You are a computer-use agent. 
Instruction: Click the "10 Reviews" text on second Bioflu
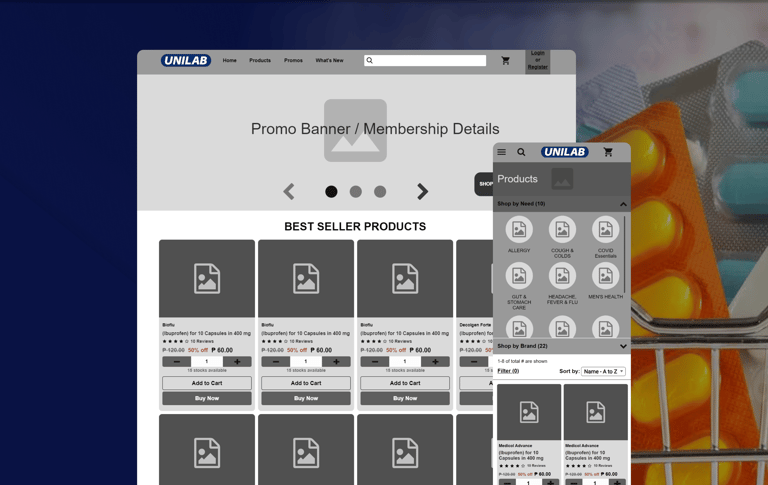(x=301, y=341)
